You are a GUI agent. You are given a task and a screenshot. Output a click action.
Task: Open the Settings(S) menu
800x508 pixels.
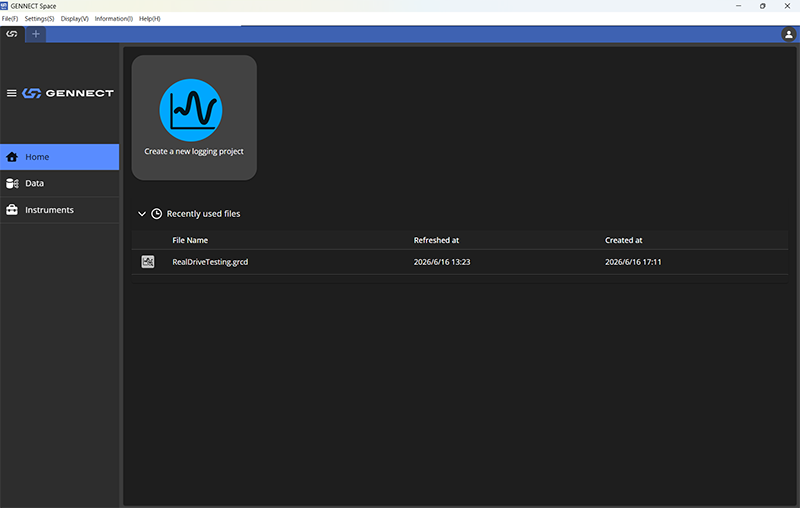coord(39,19)
